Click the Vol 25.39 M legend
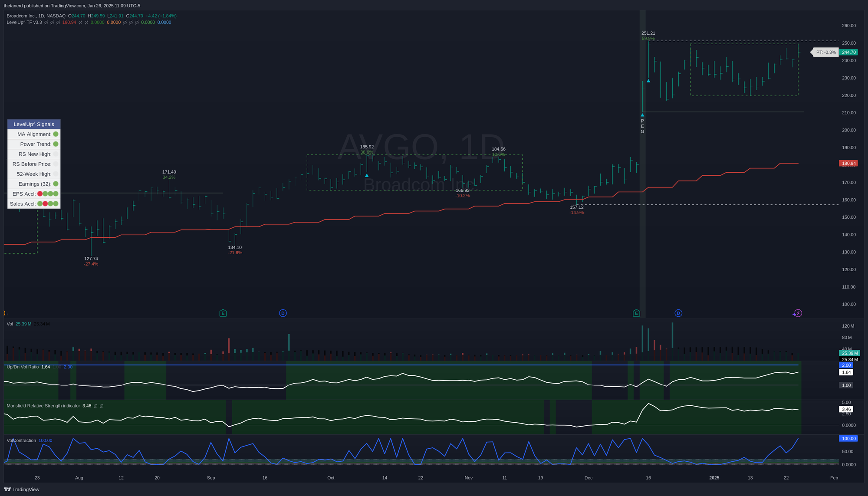The height and width of the screenshot is (496, 868). [19, 324]
